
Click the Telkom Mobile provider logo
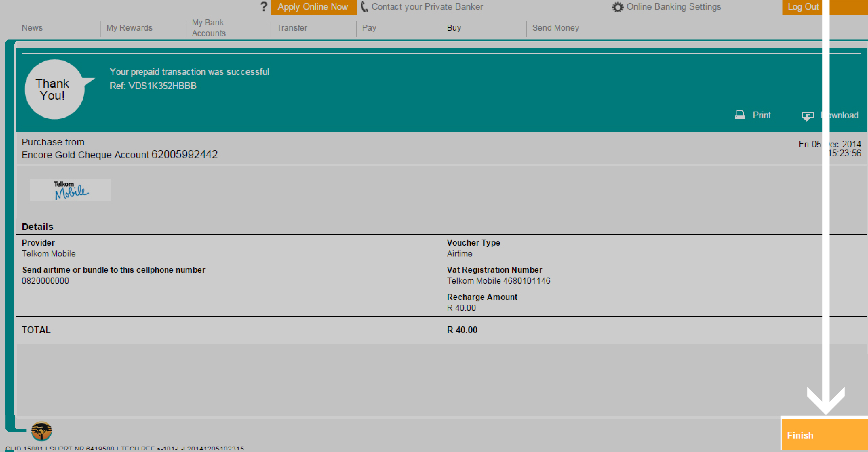point(70,190)
